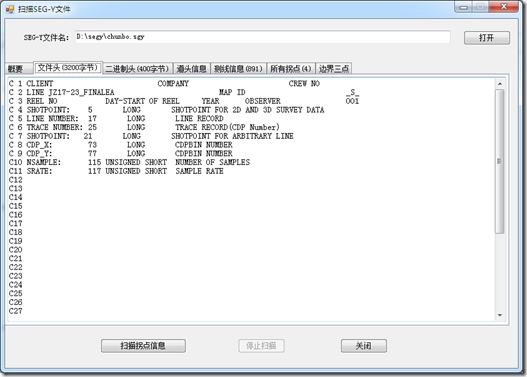Click the scrollbar up arrow
The height and width of the screenshot is (377, 527).
pos(500,84)
